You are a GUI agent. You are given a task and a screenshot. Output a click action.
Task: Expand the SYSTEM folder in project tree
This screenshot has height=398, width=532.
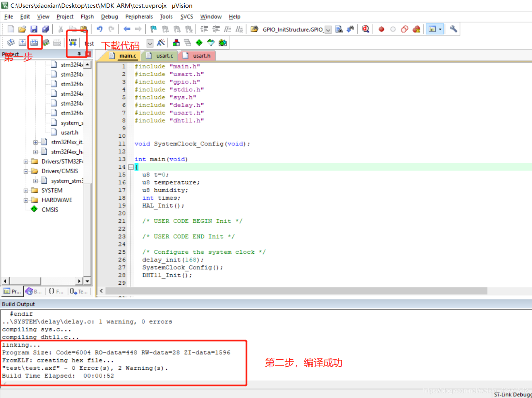[x=26, y=190]
